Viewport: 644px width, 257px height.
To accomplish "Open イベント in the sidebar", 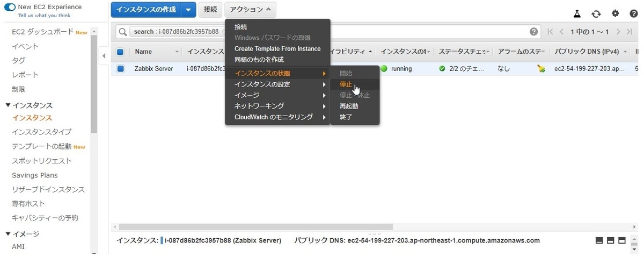I will (x=25, y=46).
